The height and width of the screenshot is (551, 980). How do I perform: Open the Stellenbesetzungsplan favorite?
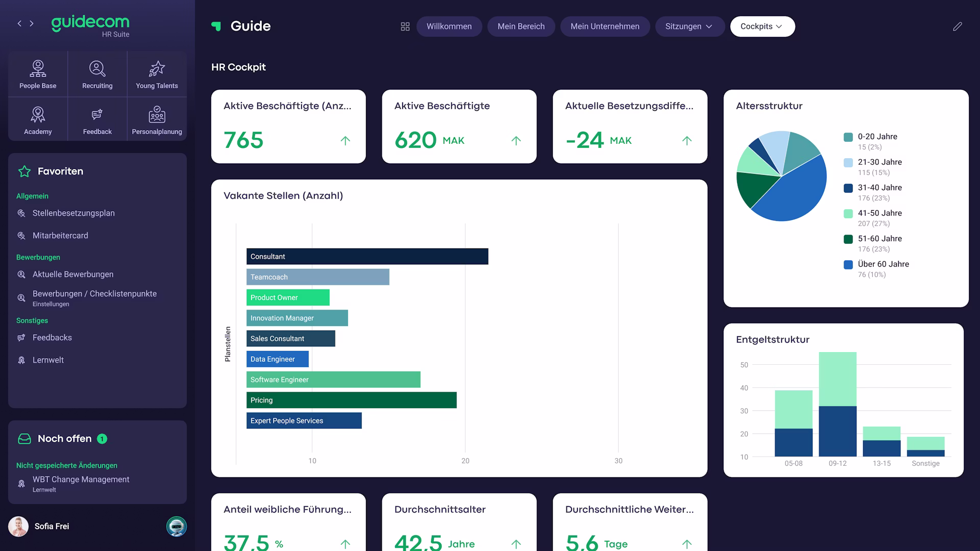click(x=73, y=213)
